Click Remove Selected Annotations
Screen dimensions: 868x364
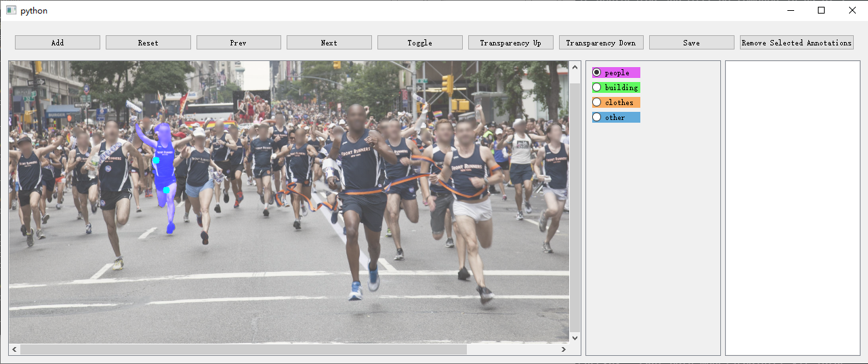pos(796,43)
